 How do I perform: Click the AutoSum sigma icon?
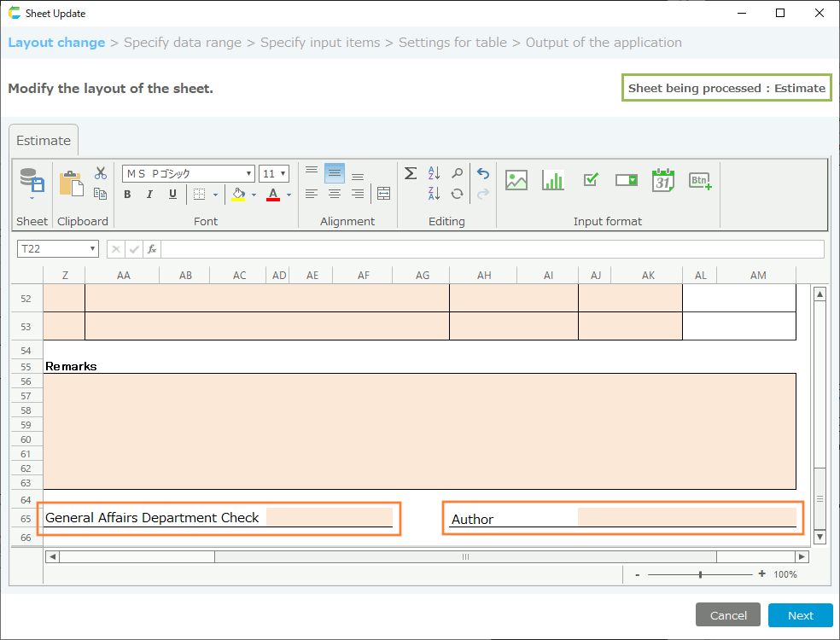pyautogui.click(x=411, y=173)
